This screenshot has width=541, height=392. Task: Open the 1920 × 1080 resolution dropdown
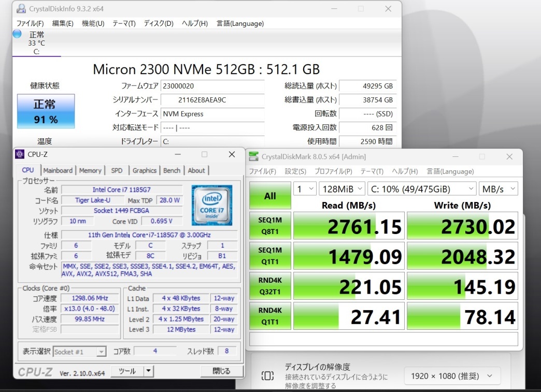451,376
